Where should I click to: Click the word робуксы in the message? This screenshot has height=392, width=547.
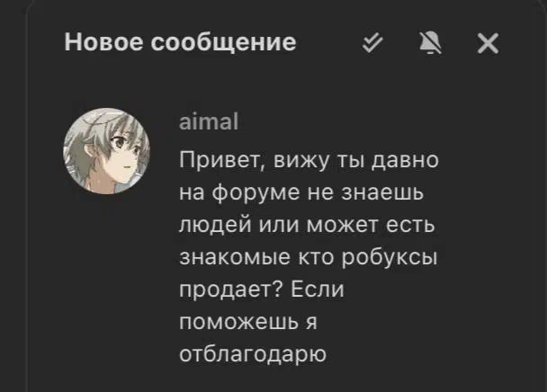(x=389, y=259)
